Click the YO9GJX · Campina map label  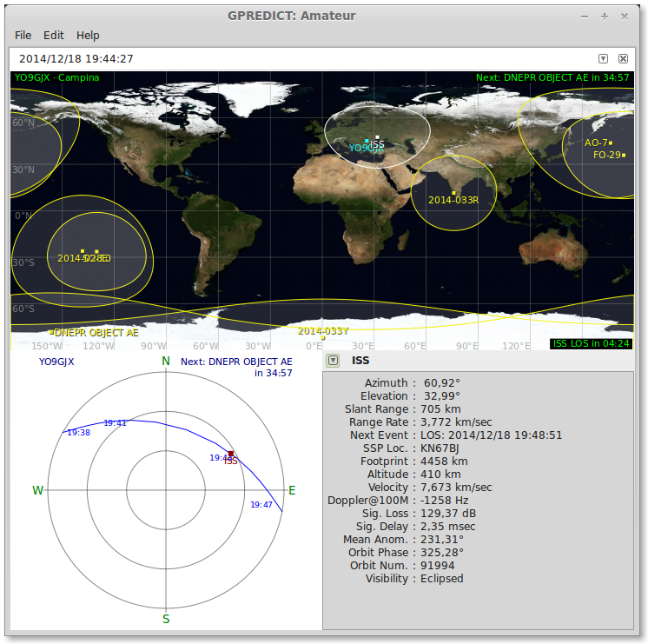[x=57, y=77]
